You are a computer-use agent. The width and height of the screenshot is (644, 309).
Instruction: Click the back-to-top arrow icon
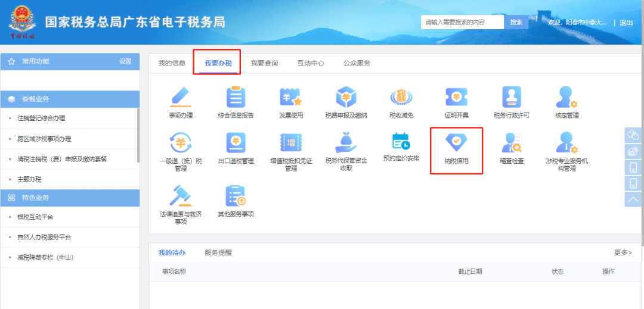pyautogui.click(x=633, y=199)
